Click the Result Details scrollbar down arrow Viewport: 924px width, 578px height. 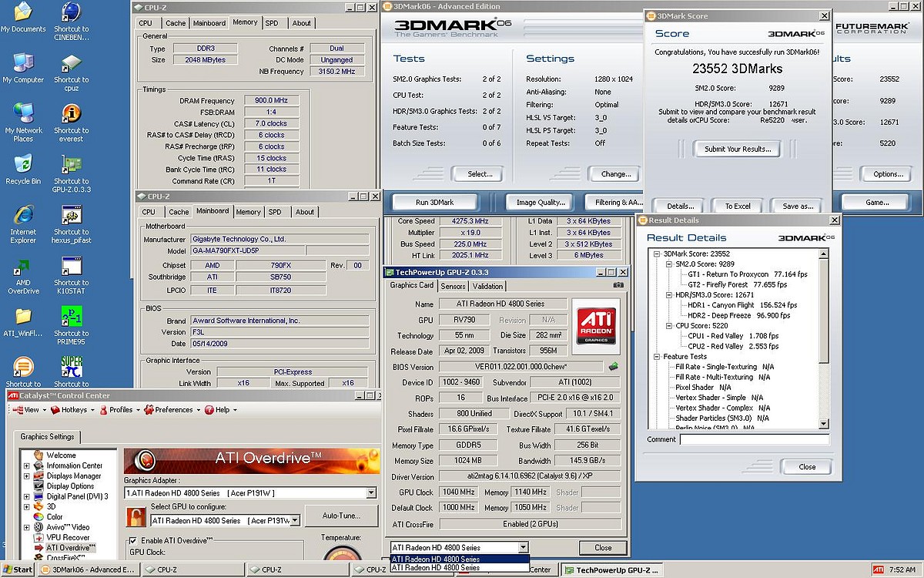[x=825, y=425]
